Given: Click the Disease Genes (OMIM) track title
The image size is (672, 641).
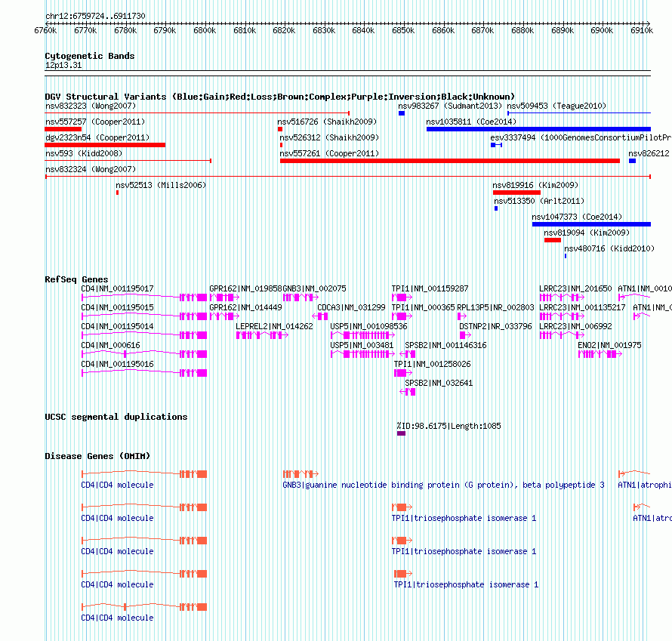Looking at the screenshot, I should click(97, 456).
